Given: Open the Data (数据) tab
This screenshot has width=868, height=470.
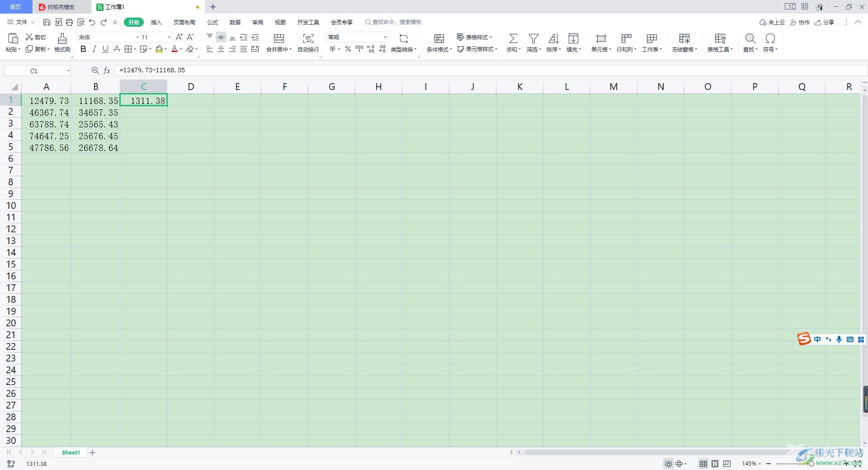Looking at the screenshot, I should pyautogui.click(x=235, y=22).
